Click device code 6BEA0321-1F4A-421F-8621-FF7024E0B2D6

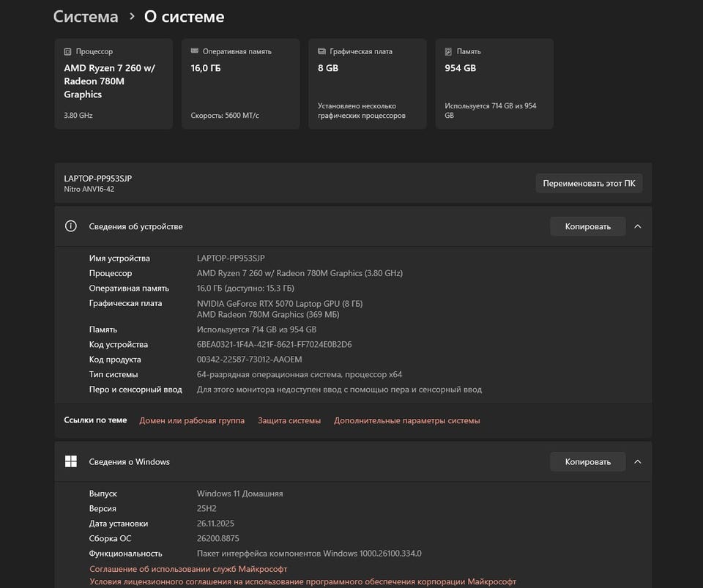(274, 344)
